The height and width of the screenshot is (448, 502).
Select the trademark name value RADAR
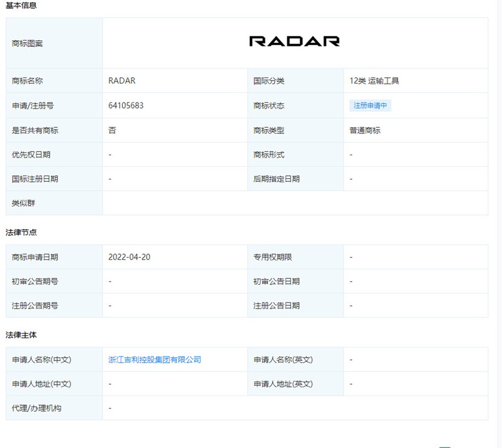[x=122, y=80]
